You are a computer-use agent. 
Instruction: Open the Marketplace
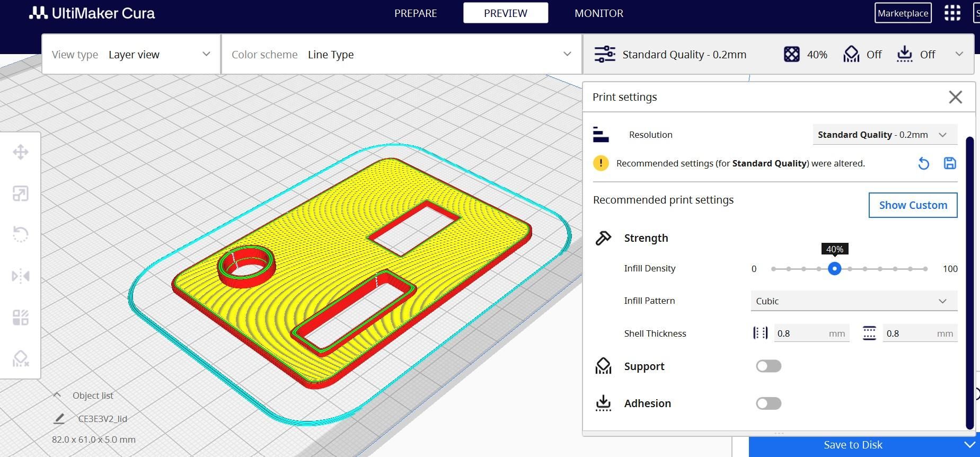903,13
